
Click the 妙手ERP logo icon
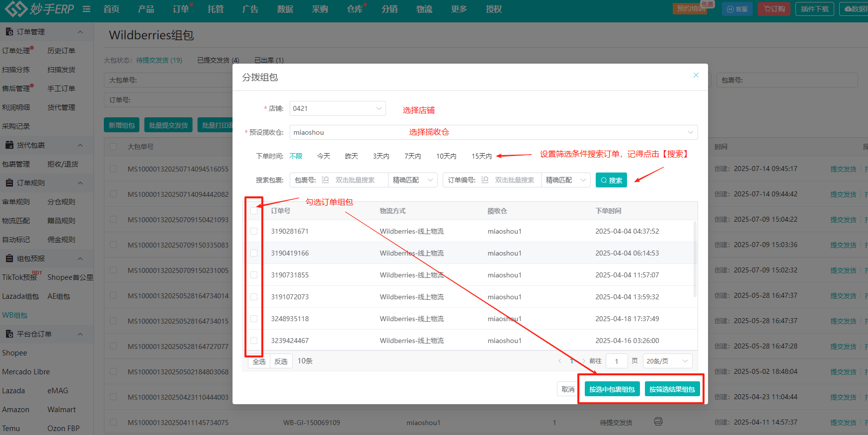[16, 8]
